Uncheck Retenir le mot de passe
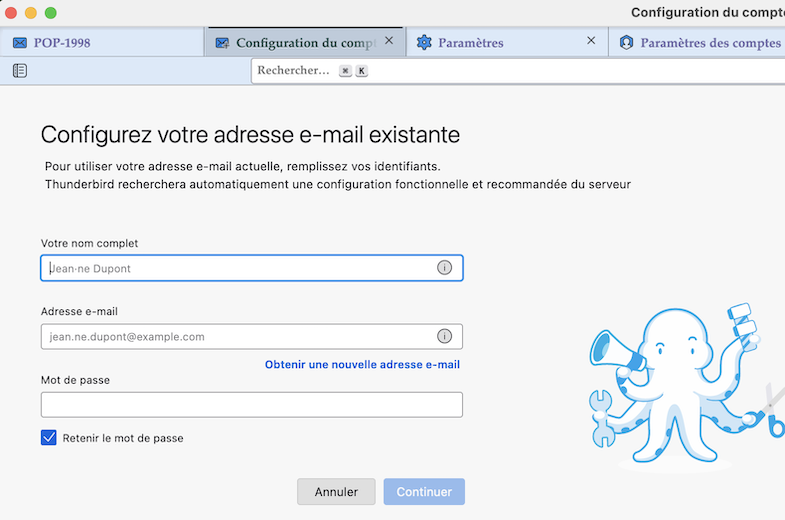The image size is (785, 520). pyautogui.click(x=49, y=438)
